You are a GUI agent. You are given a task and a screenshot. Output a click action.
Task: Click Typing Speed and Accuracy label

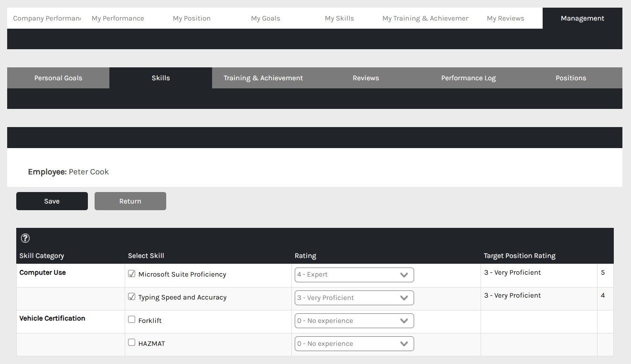(182, 297)
